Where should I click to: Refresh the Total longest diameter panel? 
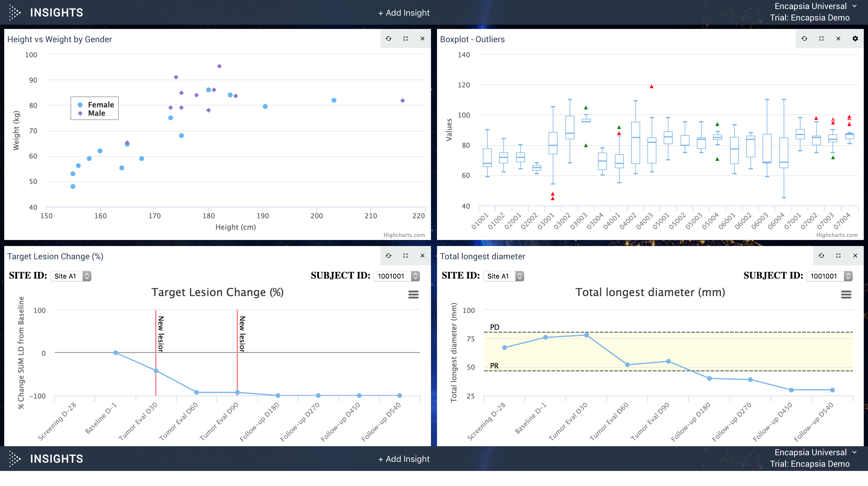coord(821,256)
